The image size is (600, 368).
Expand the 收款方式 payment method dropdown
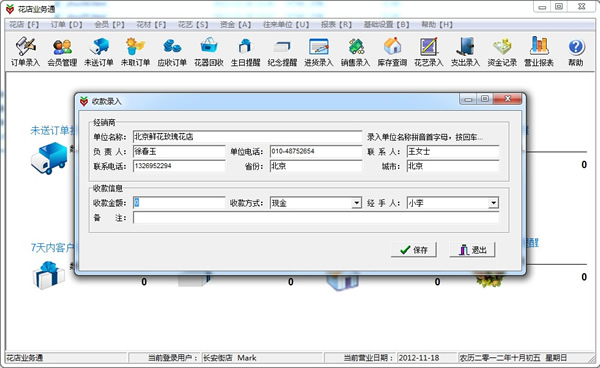coord(356,203)
